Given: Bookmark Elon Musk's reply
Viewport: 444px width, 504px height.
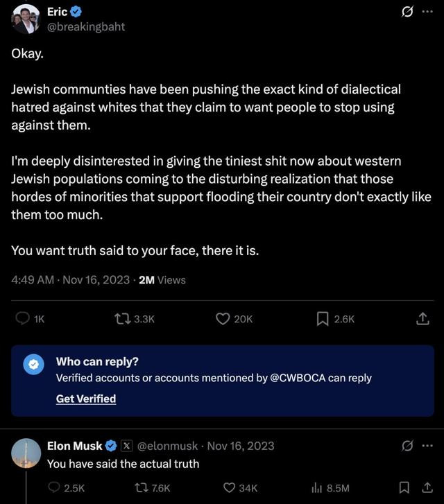Looking at the screenshot, I should 406,488.
